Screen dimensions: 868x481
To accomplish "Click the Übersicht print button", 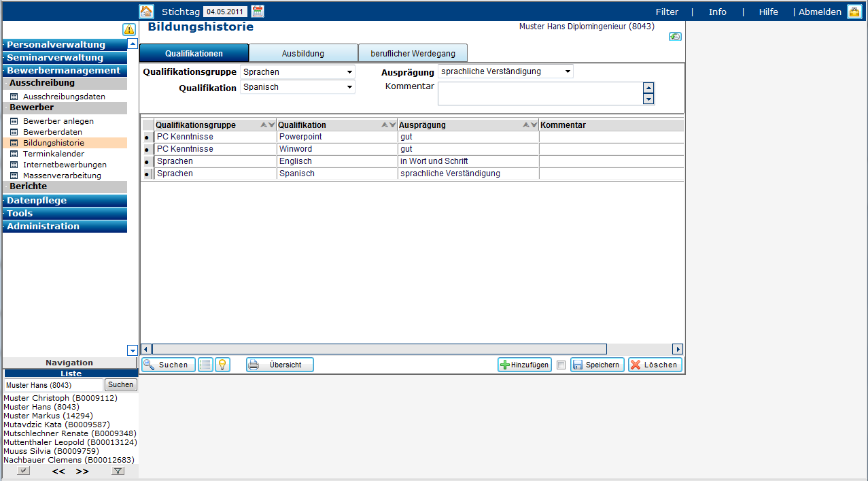I will point(279,365).
